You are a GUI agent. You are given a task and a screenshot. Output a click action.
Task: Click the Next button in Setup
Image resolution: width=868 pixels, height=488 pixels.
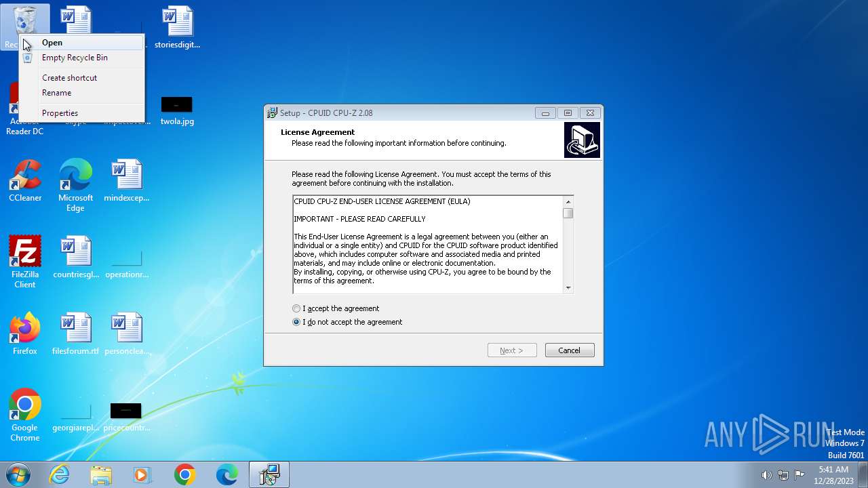pos(512,350)
